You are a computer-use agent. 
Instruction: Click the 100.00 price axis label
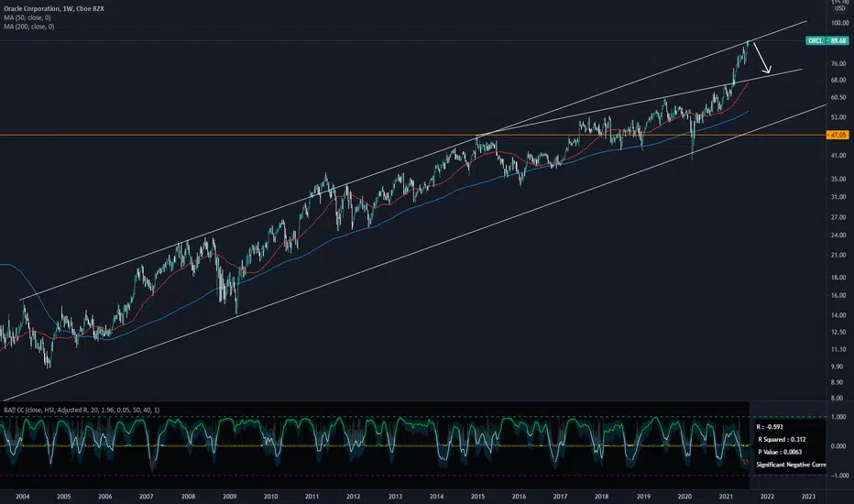click(840, 23)
